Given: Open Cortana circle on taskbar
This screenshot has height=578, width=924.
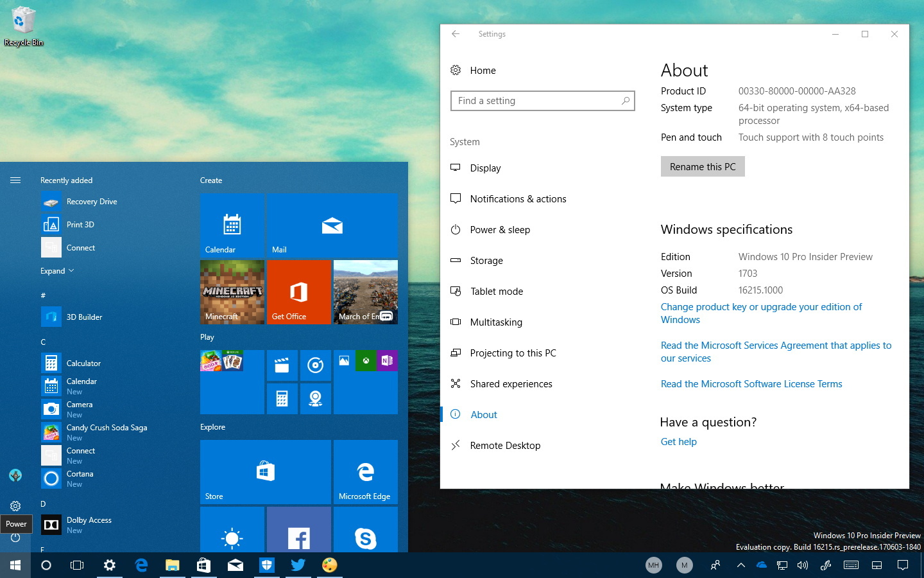Looking at the screenshot, I should (46, 565).
